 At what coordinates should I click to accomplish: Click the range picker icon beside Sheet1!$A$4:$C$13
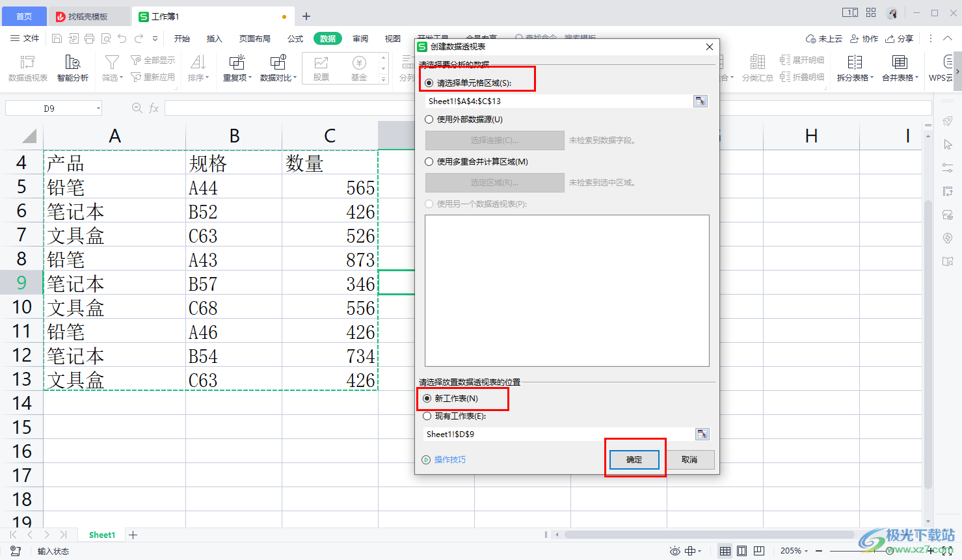click(701, 101)
